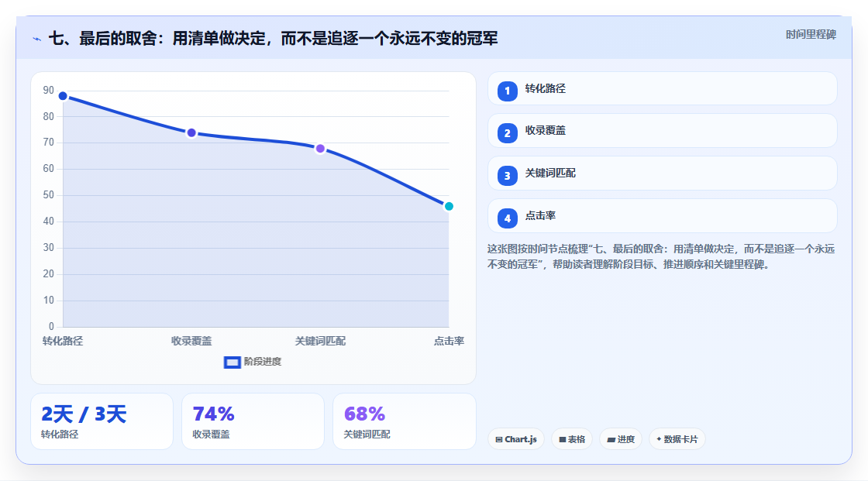Click the number 2 badge for 收录覆盖
The width and height of the screenshot is (868, 481).
click(507, 133)
